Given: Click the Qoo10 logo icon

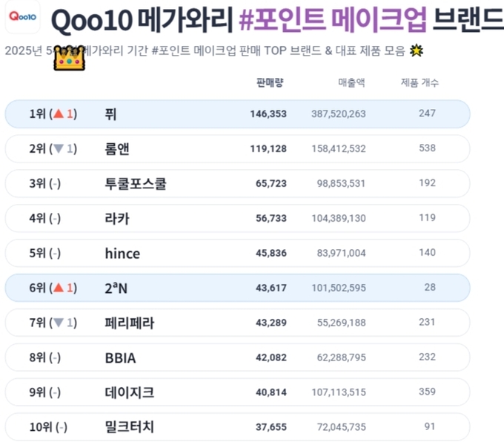Looking at the screenshot, I should (x=22, y=16).
